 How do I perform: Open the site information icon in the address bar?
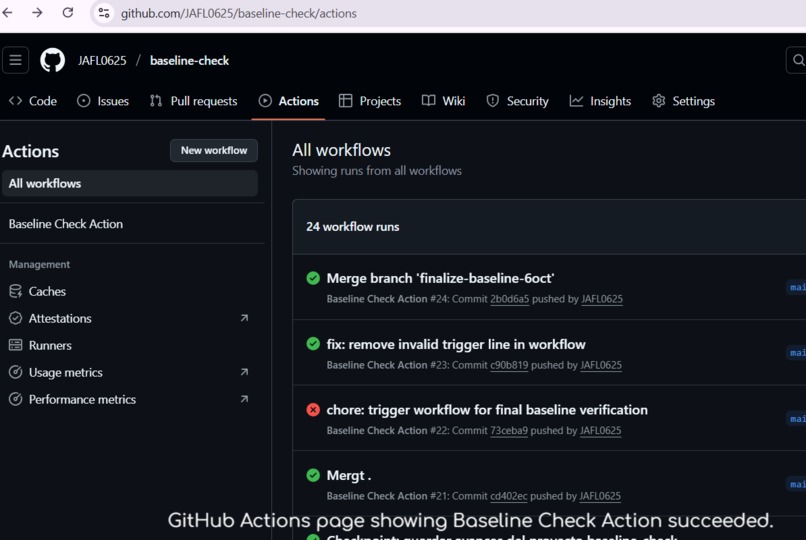click(104, 13)
